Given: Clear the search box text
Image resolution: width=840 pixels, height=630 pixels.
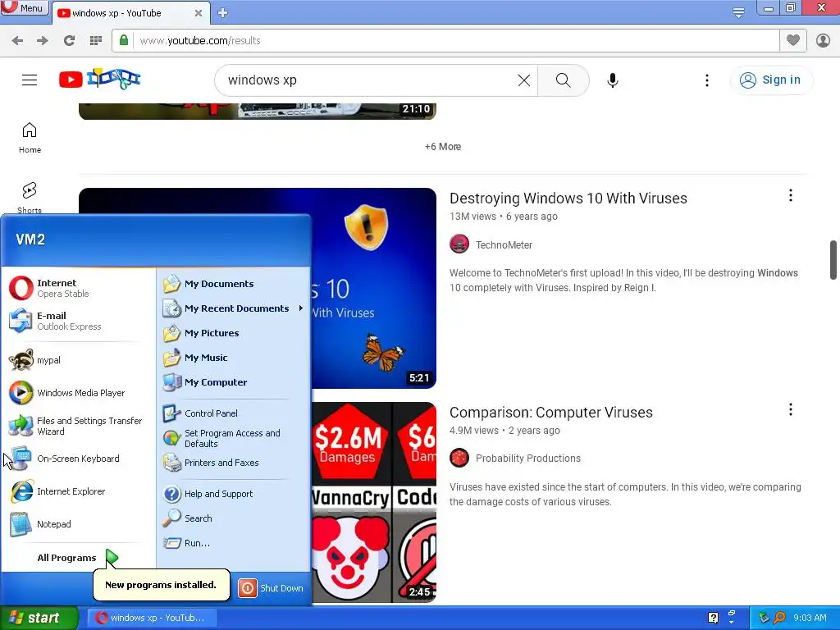Looking at the screenshot, I should point(524,80).
